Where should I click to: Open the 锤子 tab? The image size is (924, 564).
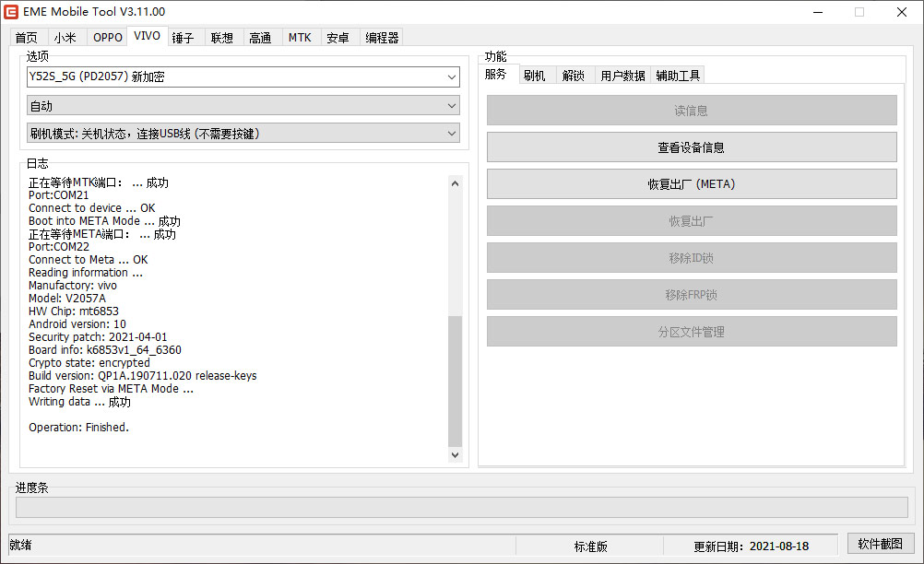(x=184, y=38)
